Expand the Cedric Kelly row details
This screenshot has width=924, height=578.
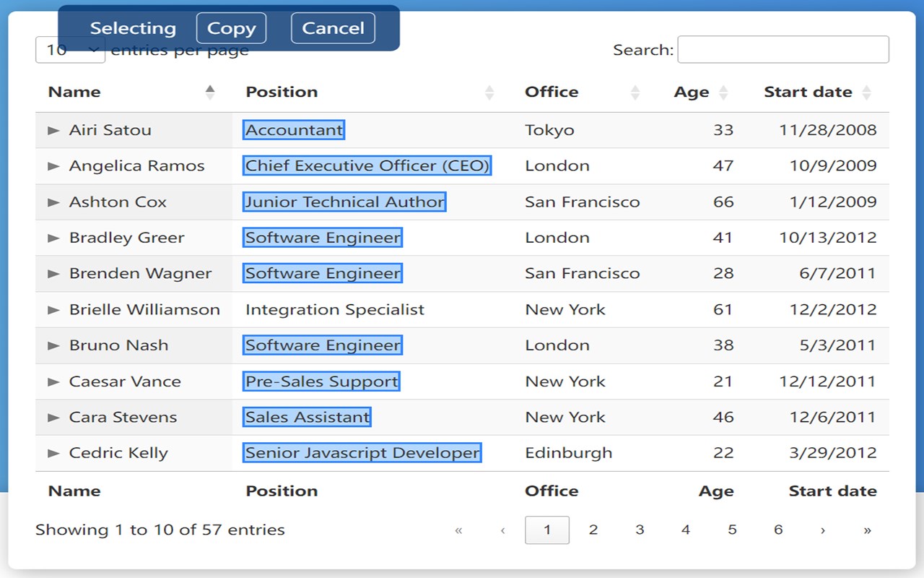click(53, 453)
